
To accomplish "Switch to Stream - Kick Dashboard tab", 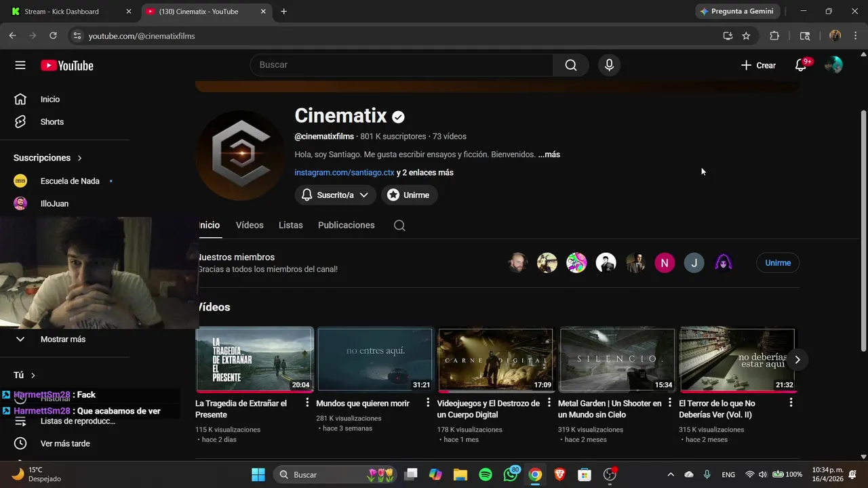I will coord(71,12).
